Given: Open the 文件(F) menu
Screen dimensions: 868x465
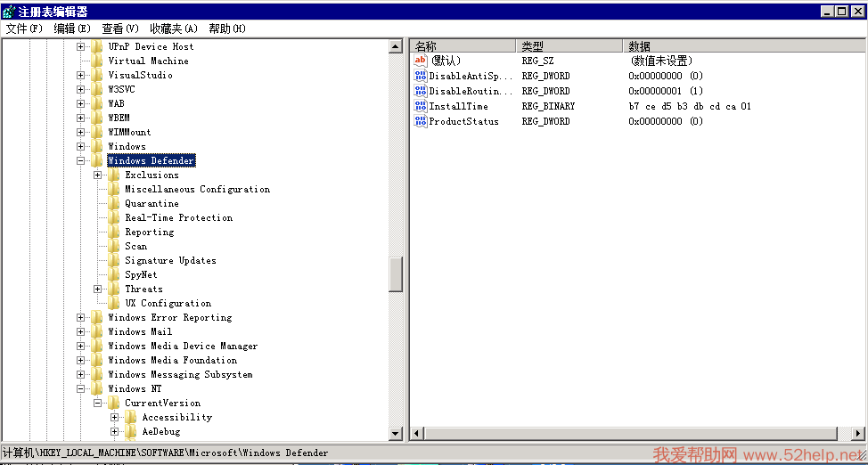Looking at the screenshot, I should click(x=24, y=29).
